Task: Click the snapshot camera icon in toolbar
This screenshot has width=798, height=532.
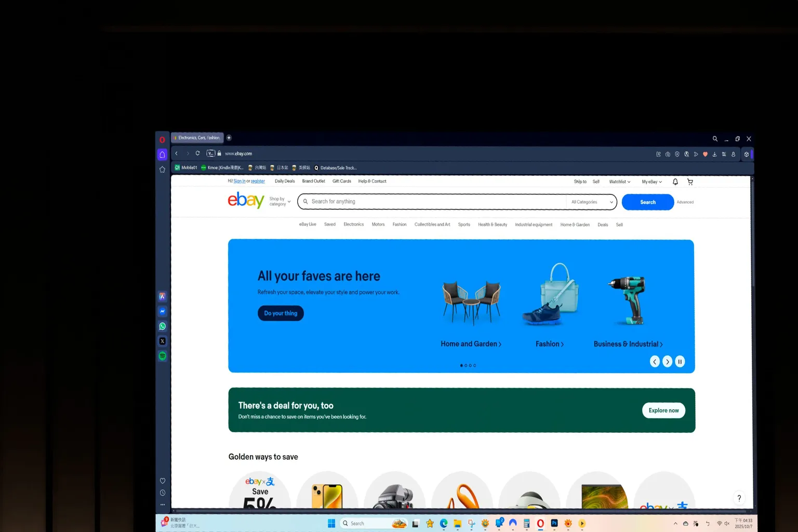Action: 668,154
